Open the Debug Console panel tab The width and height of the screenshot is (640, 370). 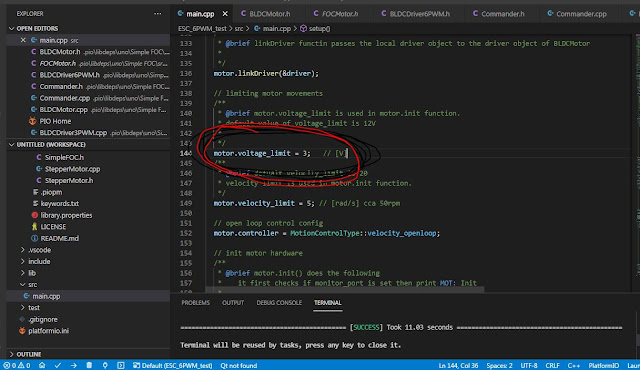pyautogui.click(x=279, y=303)
